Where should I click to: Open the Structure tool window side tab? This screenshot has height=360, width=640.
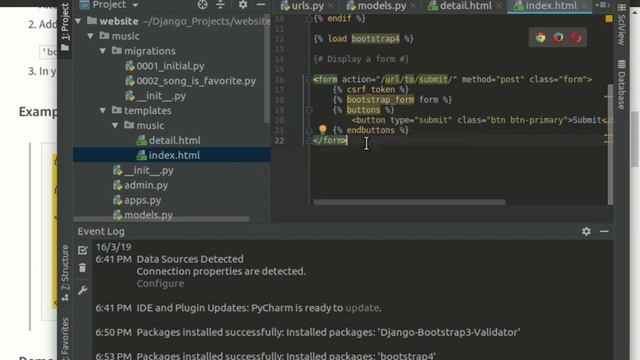(65, 273)
